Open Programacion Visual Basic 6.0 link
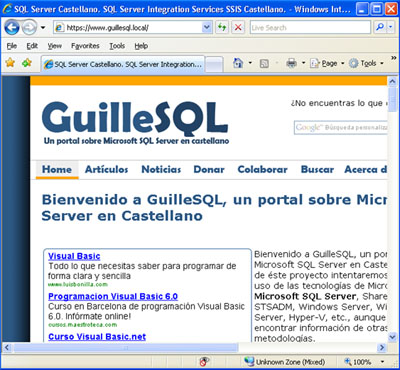The width and height of the screenshot is (400, 370). point(113,296)
